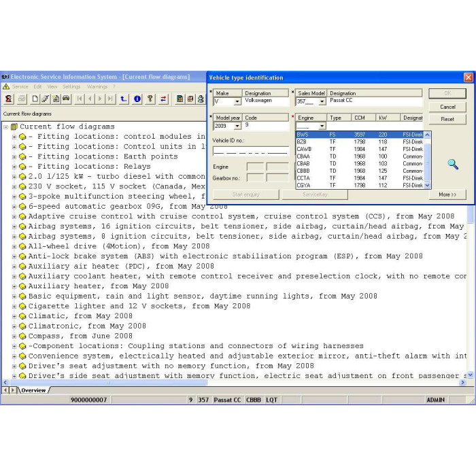Screen dimensions: 476x476
Task: Open the Sales Model dropdown
Action: click(322, 102)
